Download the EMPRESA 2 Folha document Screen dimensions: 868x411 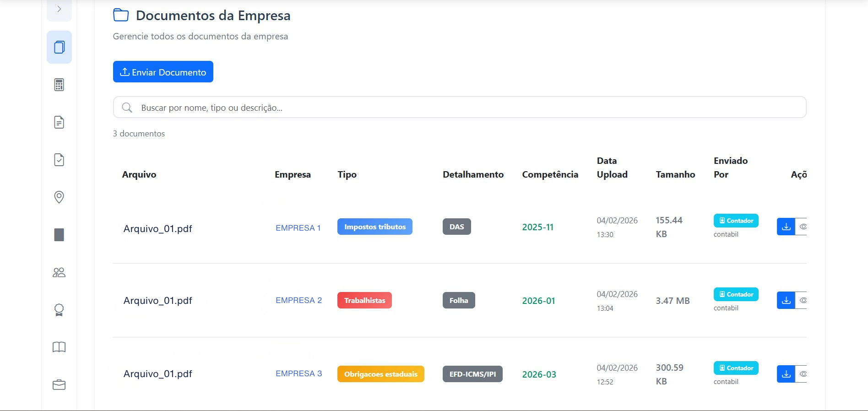point(786,301)
